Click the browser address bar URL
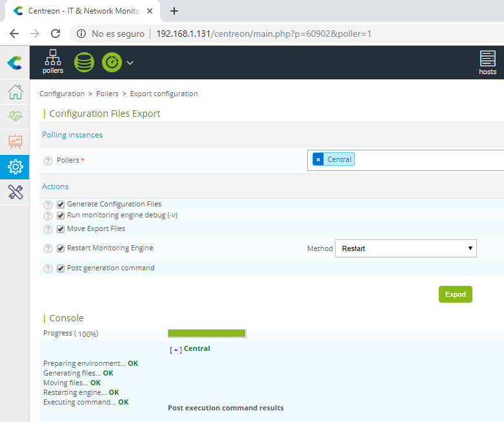Screen dimensions: 504x422 pyautogui.click(x=263, y=34)
